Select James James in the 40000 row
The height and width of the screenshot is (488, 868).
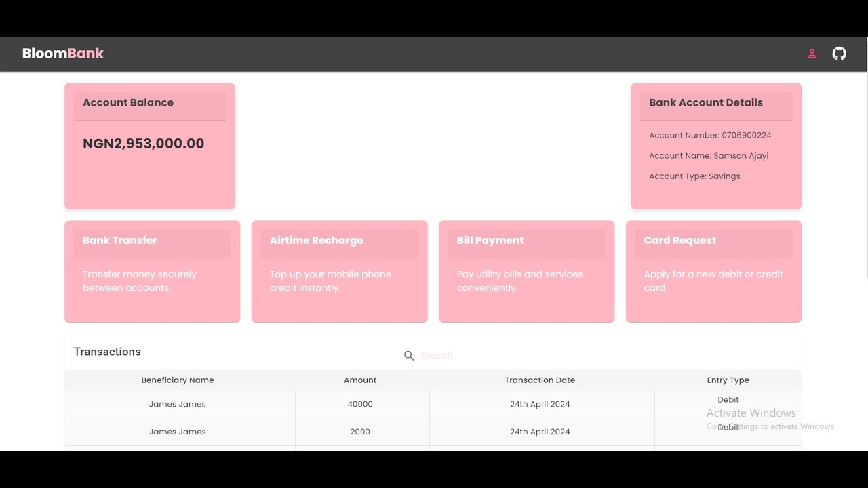click(x=178, y=404)
